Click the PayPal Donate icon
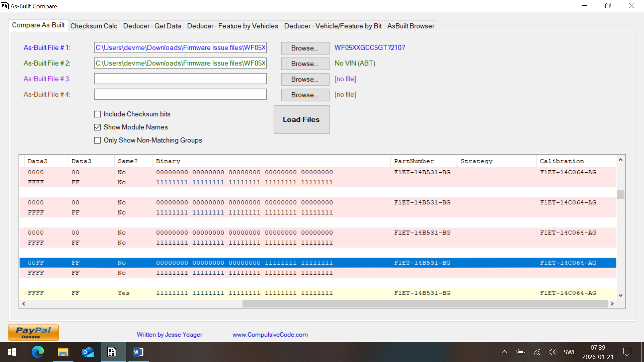Image resolution: width=644 pixels, height=362 pixels. pyautogui.click(x=34, y=332)
